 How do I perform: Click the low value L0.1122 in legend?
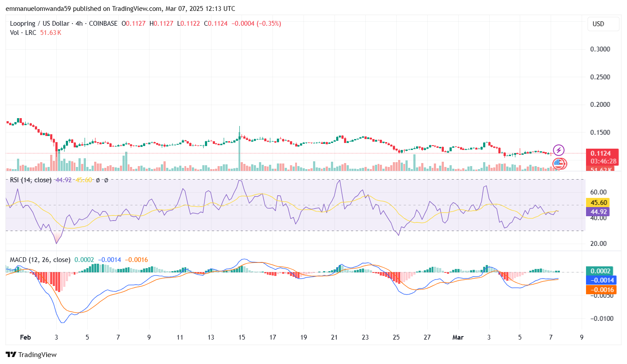coord(188,24)
